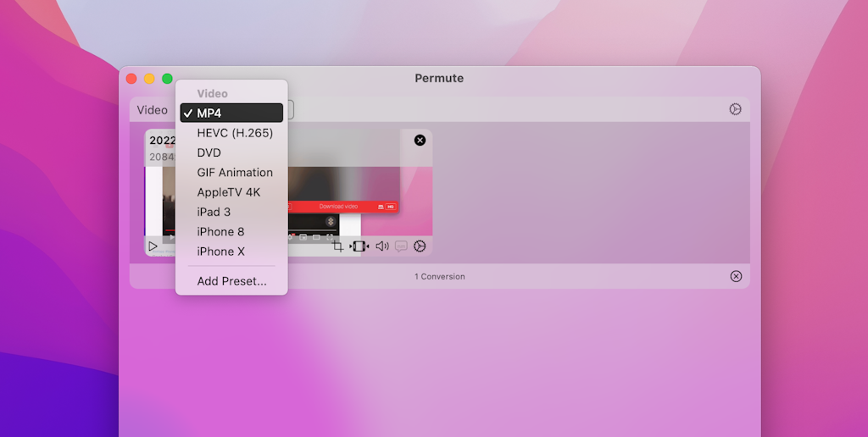Open the Add Preset... dialog

(x=231, y=281)
